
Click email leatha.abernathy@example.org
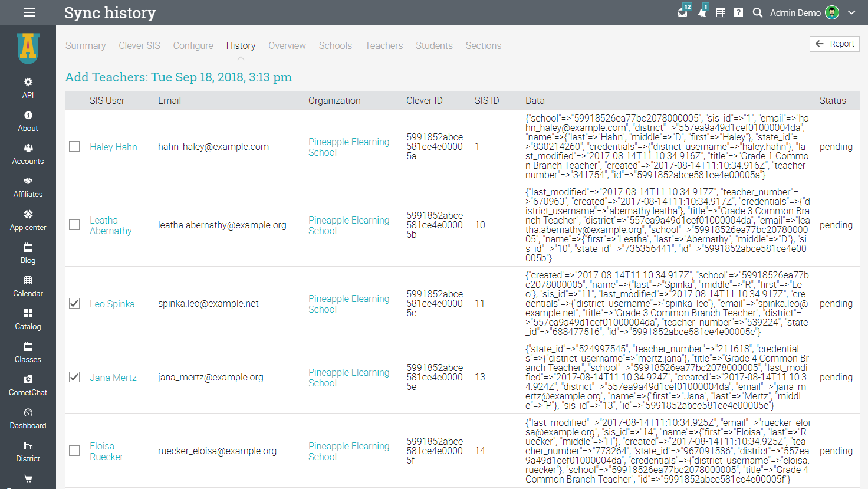coord(222,225)
